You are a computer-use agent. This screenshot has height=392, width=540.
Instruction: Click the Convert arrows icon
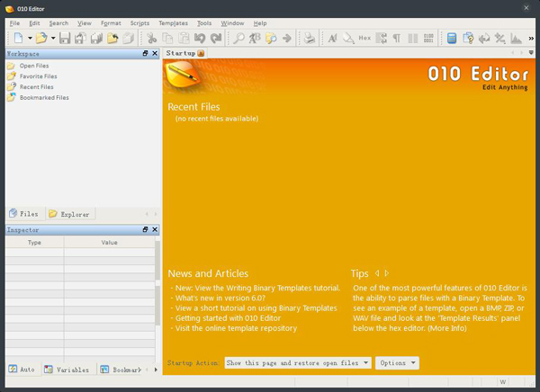click(484, 38)
